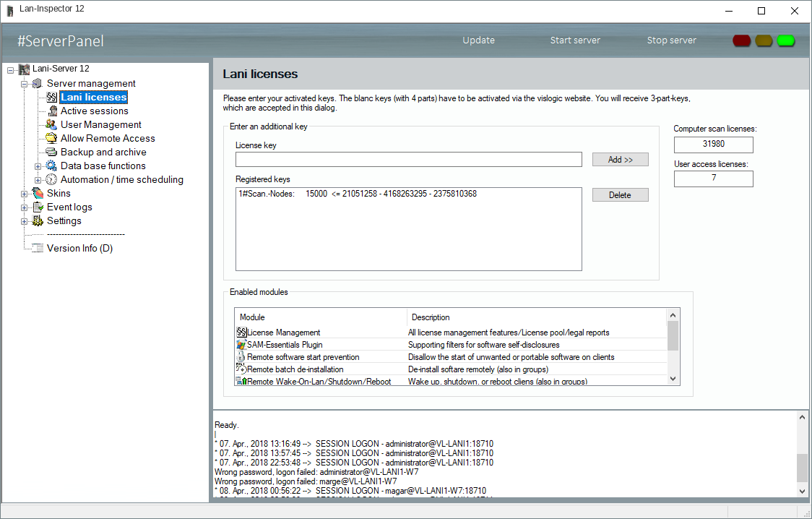
Task: Select the SAM-Essentials Plugin row text
Action: [285, 345]
